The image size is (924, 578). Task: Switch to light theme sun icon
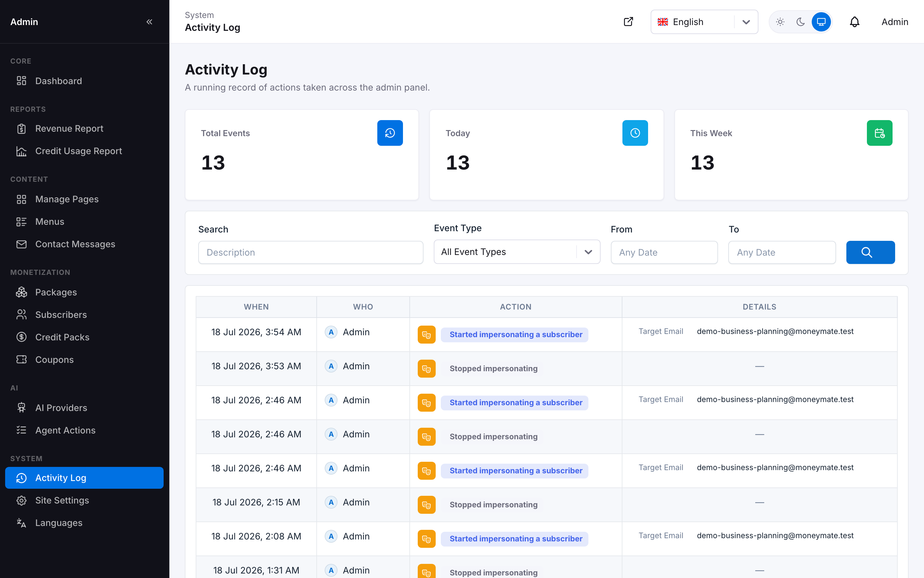[780, 22]
